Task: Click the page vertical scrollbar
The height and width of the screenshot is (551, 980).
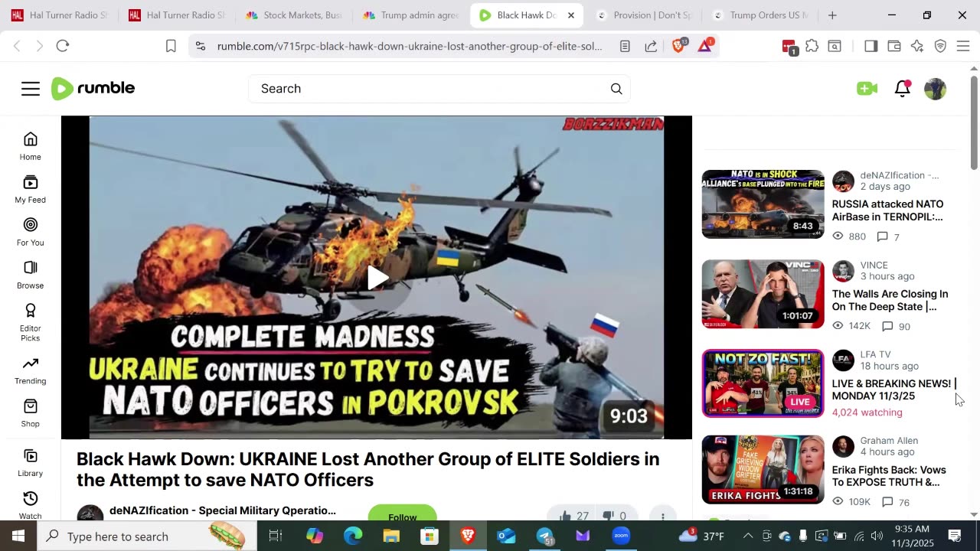Action: tap(974, 122)
